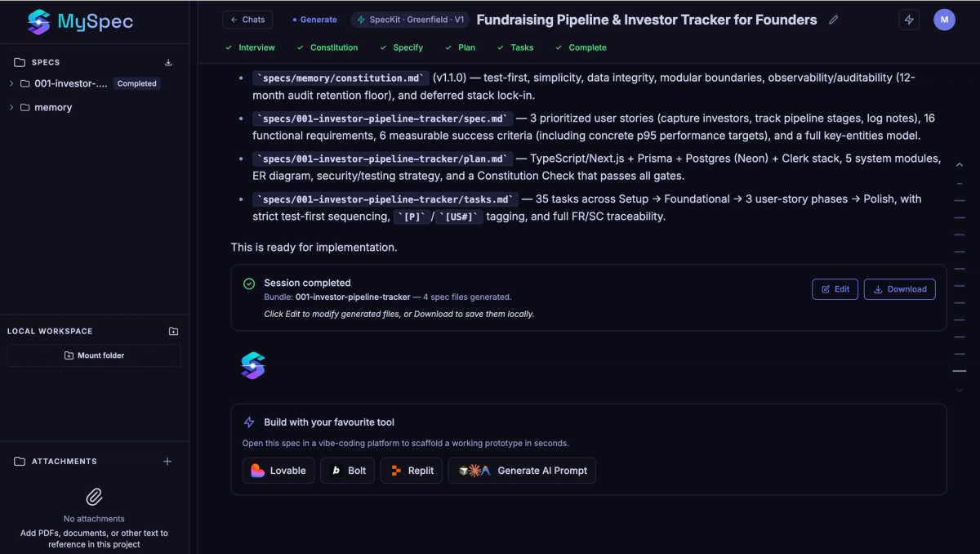This screenshot has height=554, width=980.
Task: Open the Interview step
Action: click(251, 47)
